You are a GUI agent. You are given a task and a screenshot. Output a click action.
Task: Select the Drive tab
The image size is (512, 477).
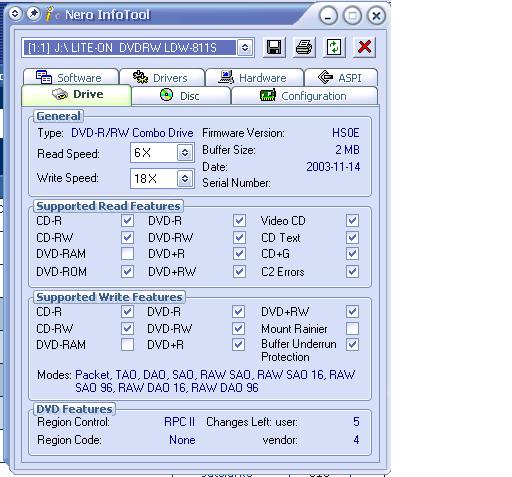click(76, 95)
